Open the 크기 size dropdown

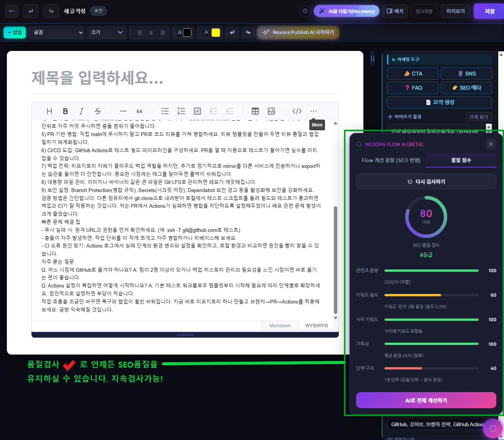coord(107,33)
